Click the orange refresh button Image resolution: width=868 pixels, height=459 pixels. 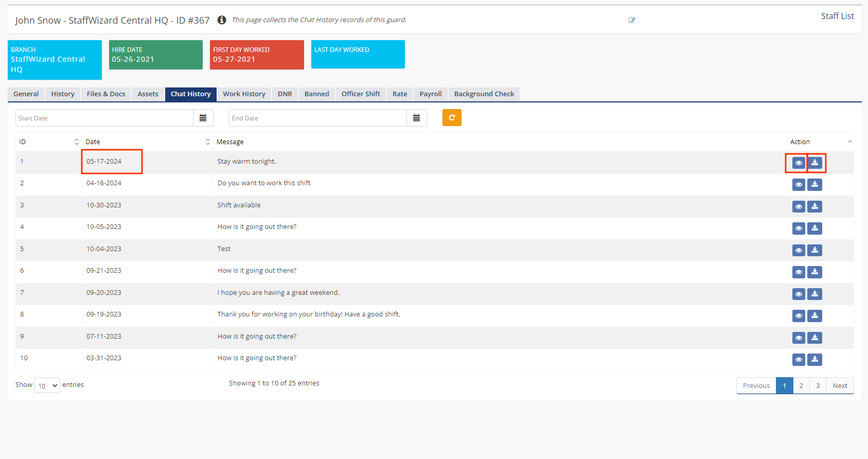click(x=452, y=118)
